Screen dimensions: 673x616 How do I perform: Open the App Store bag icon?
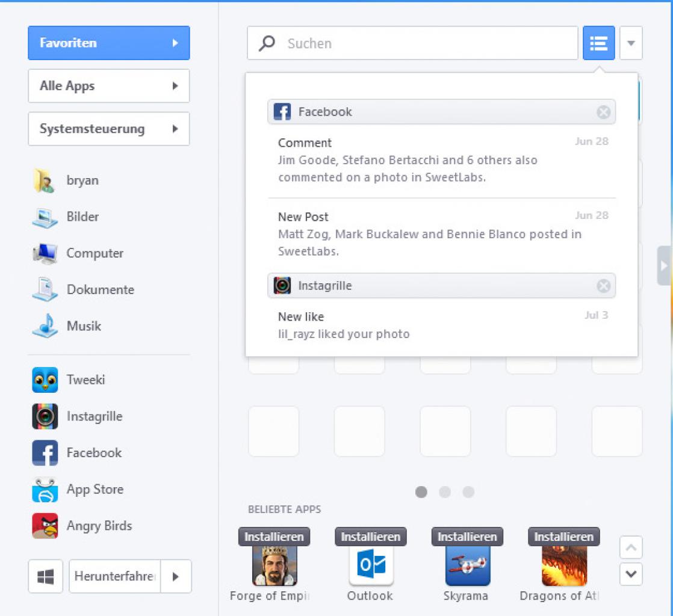(x=45, y=490)
